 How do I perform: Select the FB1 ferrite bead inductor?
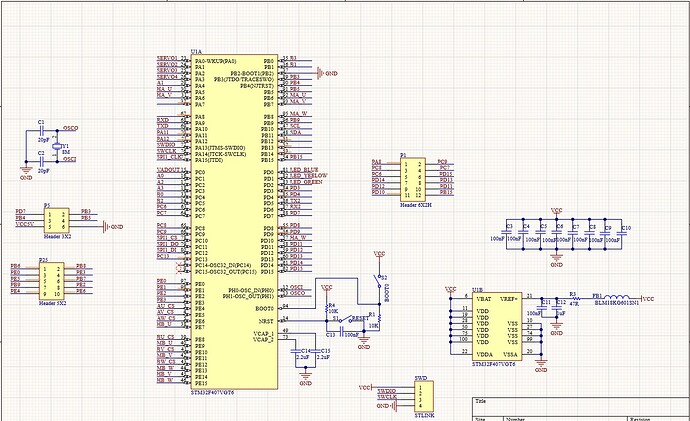pos(607,299)
